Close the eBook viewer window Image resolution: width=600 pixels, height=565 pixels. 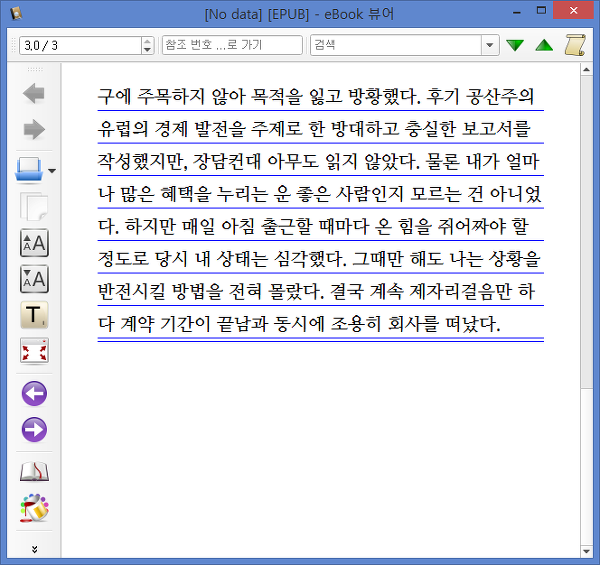coord(573,11)
